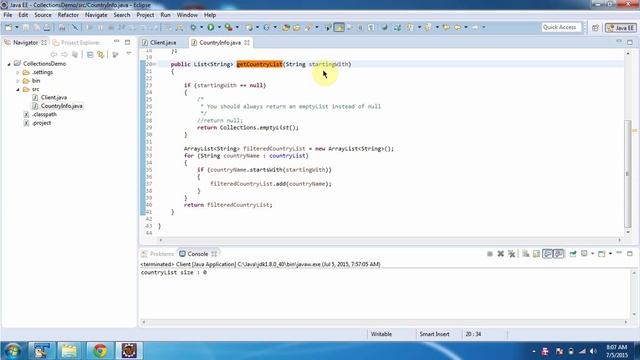This screenshot has height=360, width=640.
Task: Click Remove Launch console icon
Action: click(500, 254)
